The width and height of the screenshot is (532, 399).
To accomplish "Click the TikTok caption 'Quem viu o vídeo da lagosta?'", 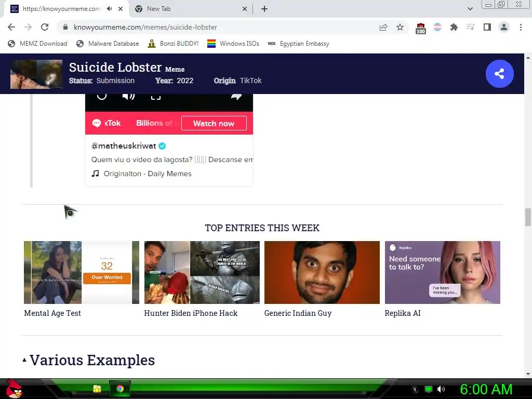I will (142, 160).
